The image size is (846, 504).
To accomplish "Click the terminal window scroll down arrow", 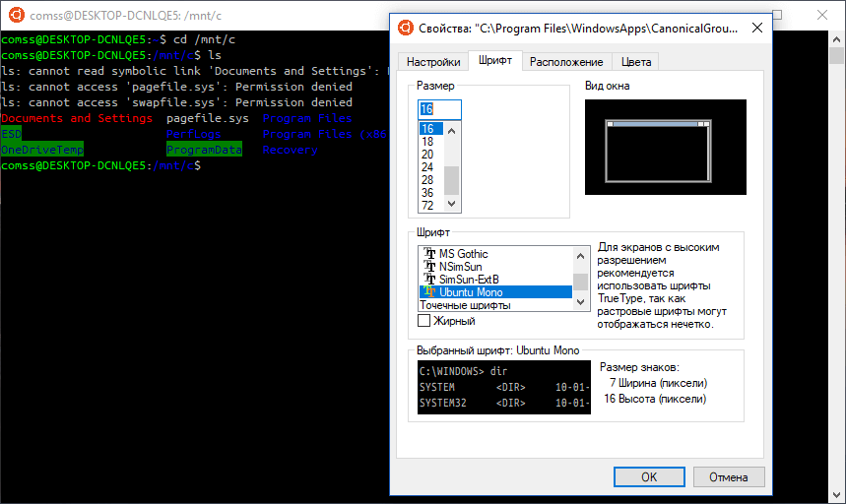I will tap(837, 495).
